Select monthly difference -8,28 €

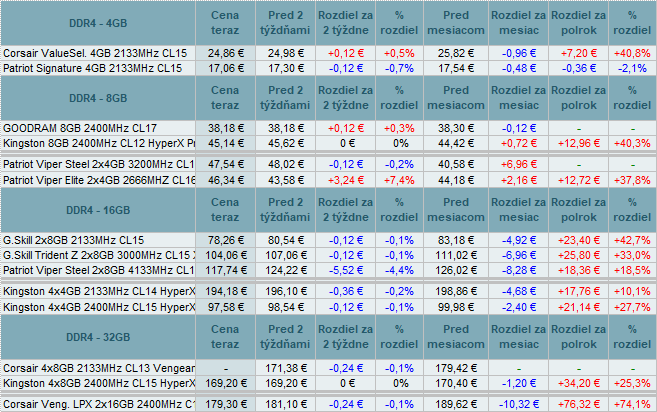coord(519,270)
